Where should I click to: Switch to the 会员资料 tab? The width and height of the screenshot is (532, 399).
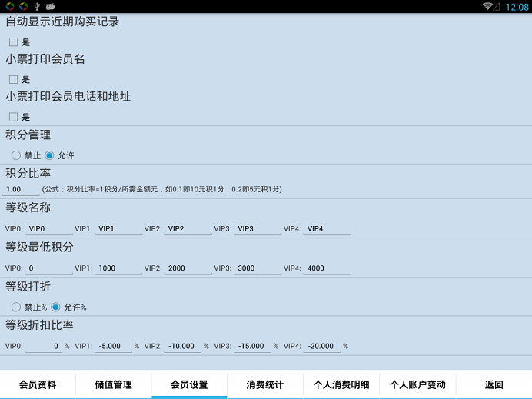tap(38, 385)
